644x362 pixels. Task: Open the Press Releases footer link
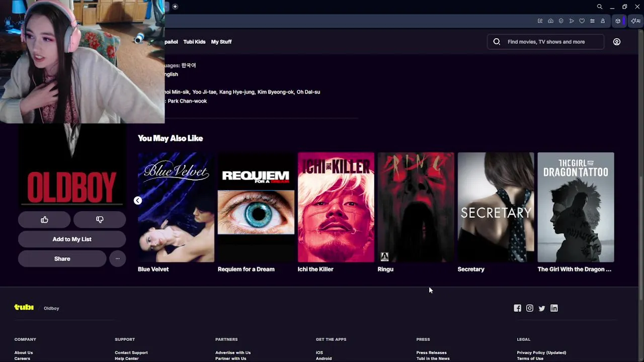pos(431,352)
